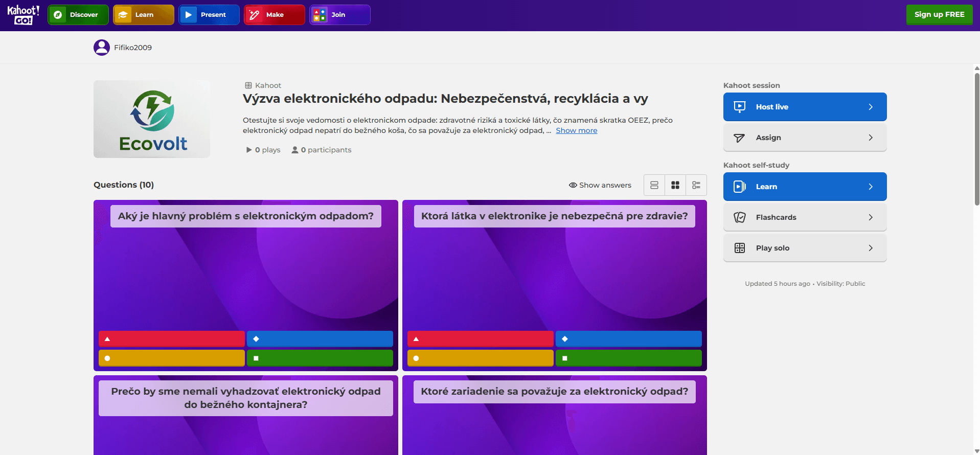Click blue diamond answer of second question
Screen dimensions: 980x455
629,339
